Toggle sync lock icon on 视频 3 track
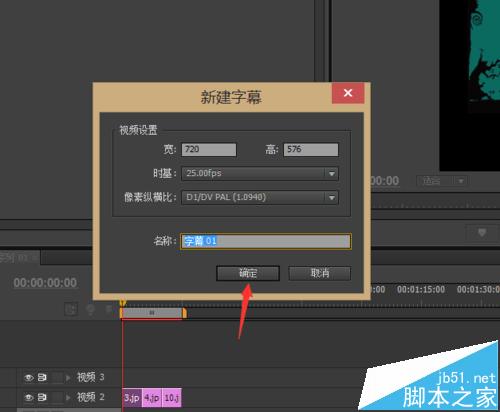500x412 pixels. tap(42, 377)
